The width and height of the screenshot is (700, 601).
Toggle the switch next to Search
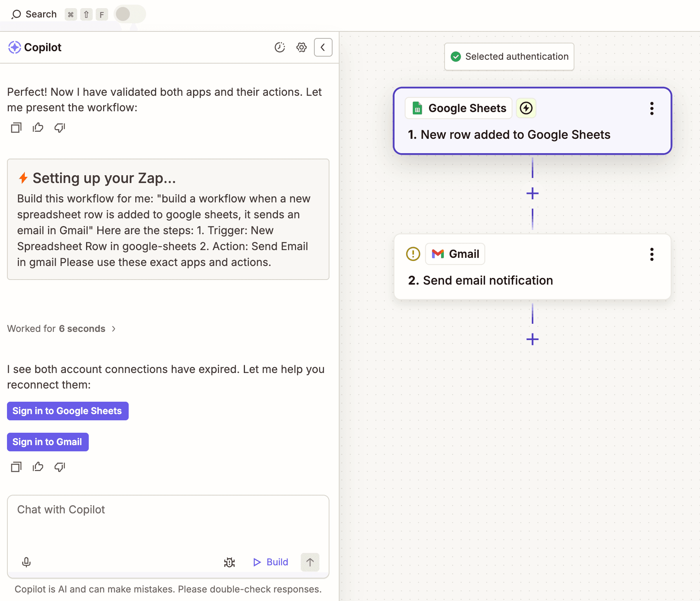click(x=130, y=14)
